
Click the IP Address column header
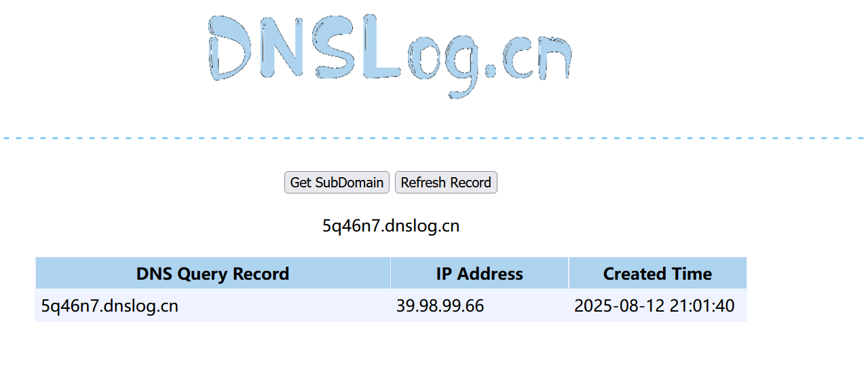point(480,274)
